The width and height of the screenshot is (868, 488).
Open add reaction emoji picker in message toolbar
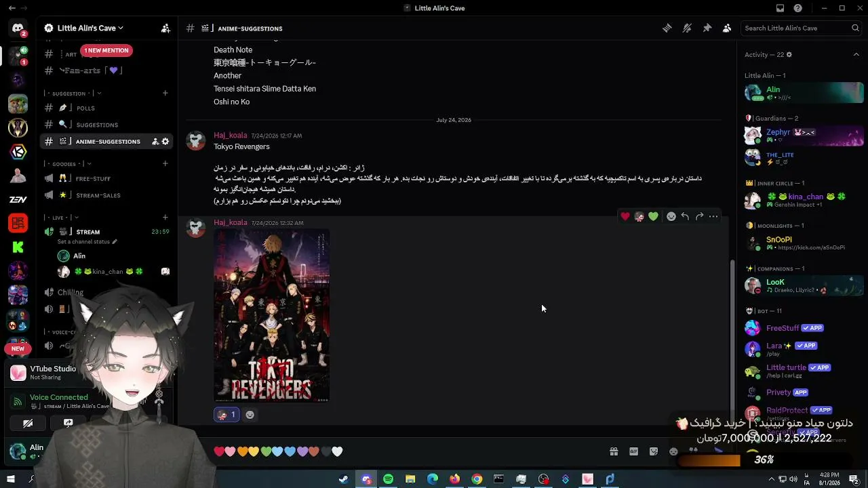tap(671, 216)
